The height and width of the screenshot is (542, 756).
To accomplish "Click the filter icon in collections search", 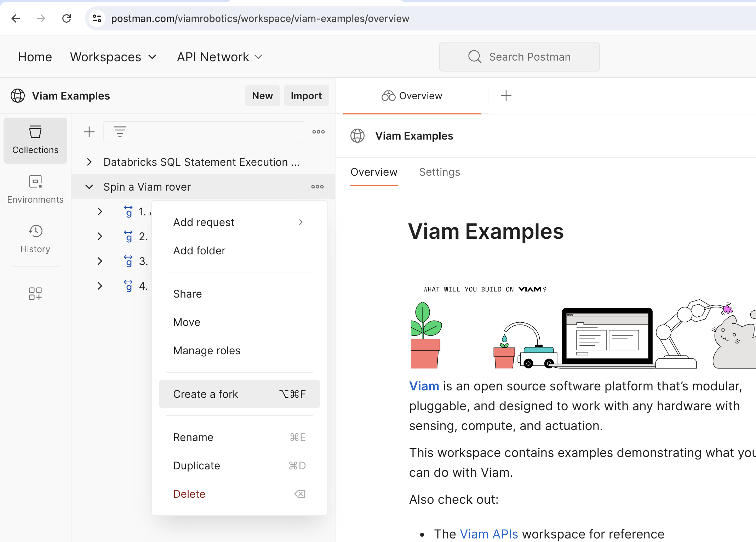I will [x=120, y=132].
